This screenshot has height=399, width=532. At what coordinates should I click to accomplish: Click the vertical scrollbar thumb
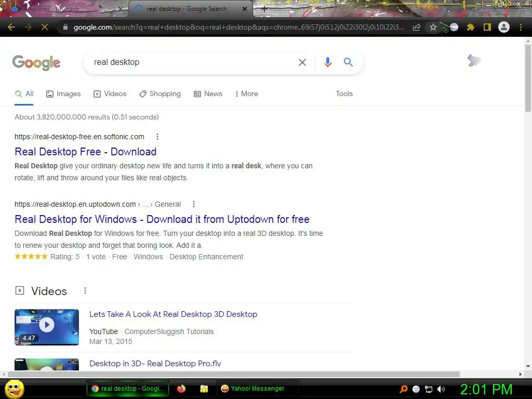528,78
